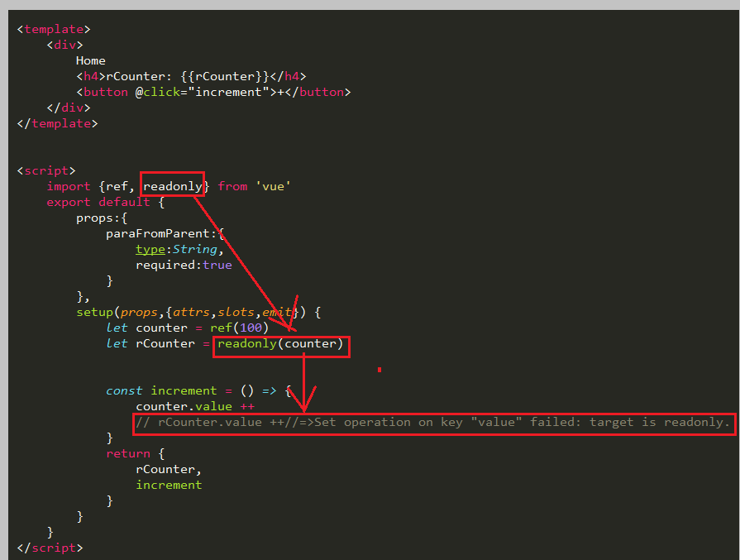Screen dimensions: 740x560
Task: Click the setup function name
Action: [x=94, y=312]
